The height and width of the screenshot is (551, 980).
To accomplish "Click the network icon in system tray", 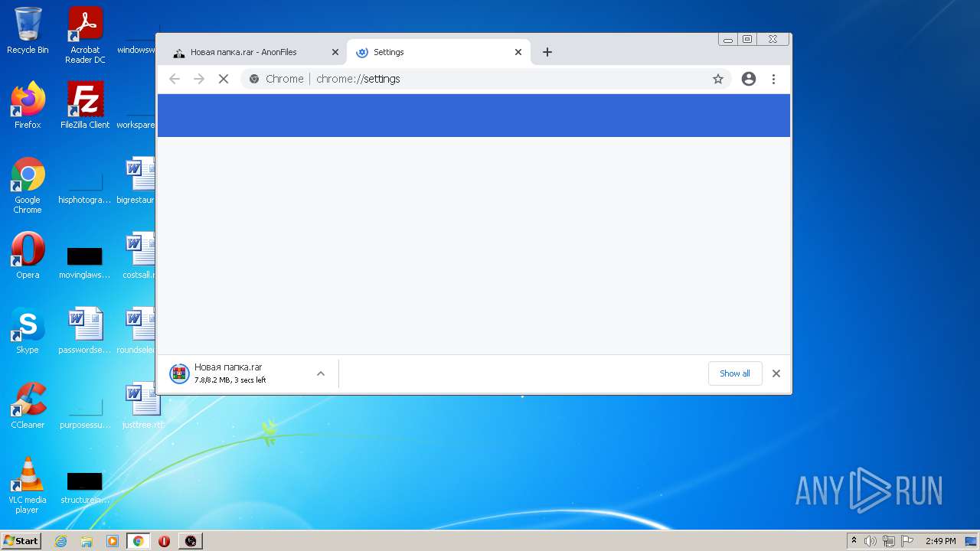I will coord(889,541).
